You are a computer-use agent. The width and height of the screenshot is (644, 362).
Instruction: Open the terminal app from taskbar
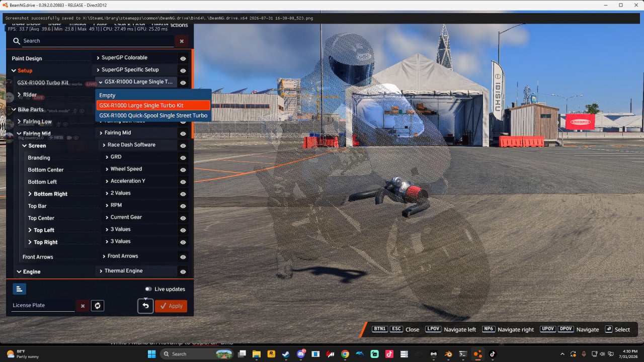[463, 354]
